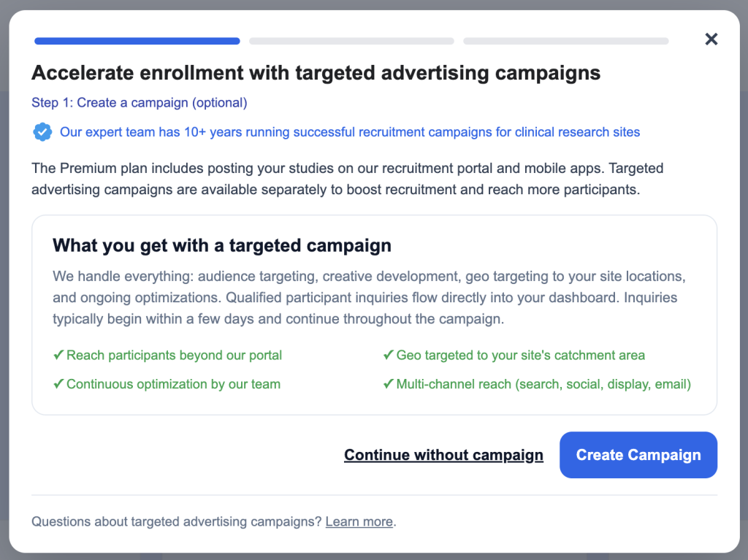Click the green checkmark beside 'Reach participants beyond our portal'
Image resolution: width=748 pixels, height=560 pixels.
(58, 355)
